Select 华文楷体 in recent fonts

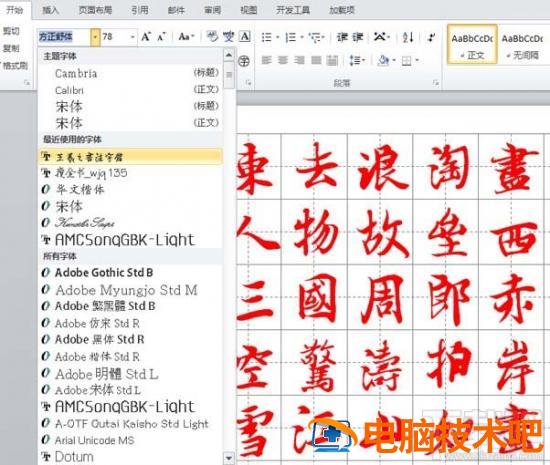coord(130,190)
